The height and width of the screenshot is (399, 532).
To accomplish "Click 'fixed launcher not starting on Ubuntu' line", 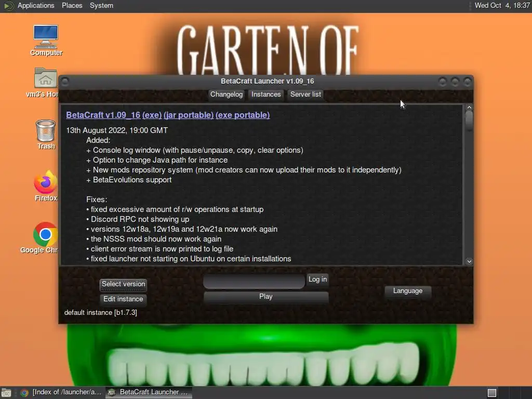I will tap(189, 259).
